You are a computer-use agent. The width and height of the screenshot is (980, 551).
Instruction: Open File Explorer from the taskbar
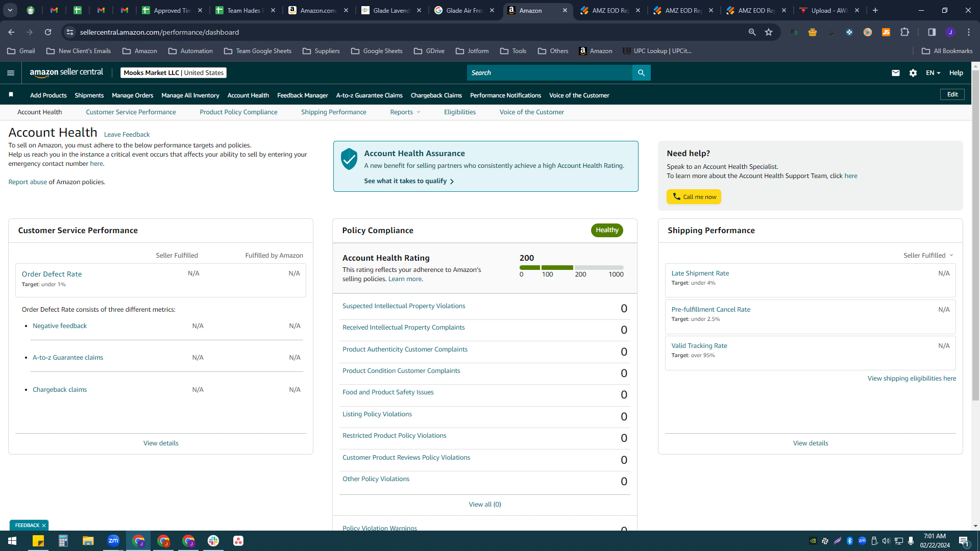click(88, 541)
